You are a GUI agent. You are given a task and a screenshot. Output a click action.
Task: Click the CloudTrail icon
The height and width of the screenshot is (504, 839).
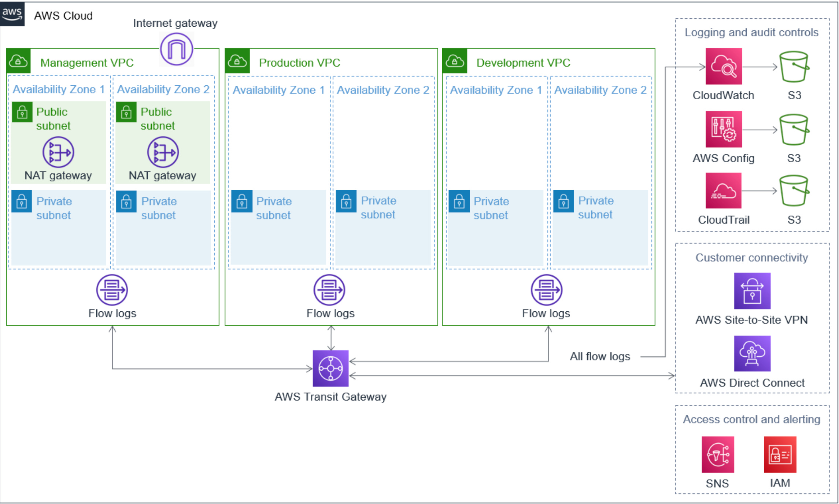point(724,191)
